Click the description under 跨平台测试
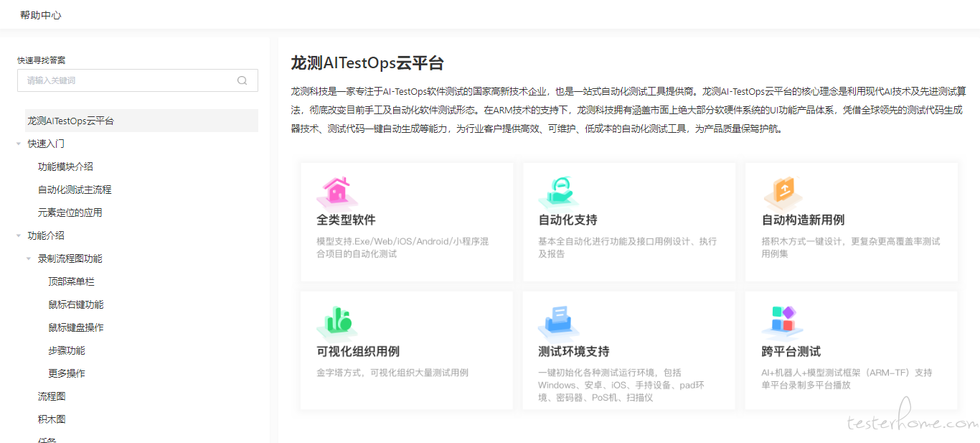The height and width of the screenshot is (443, 980). (x=847, y=379)
